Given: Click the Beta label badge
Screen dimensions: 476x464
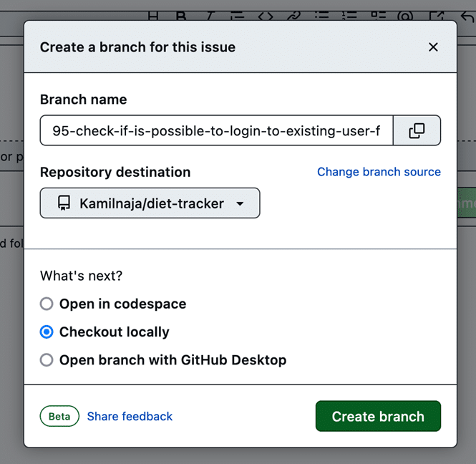Looking at the screenshot, I should [59, 416].
